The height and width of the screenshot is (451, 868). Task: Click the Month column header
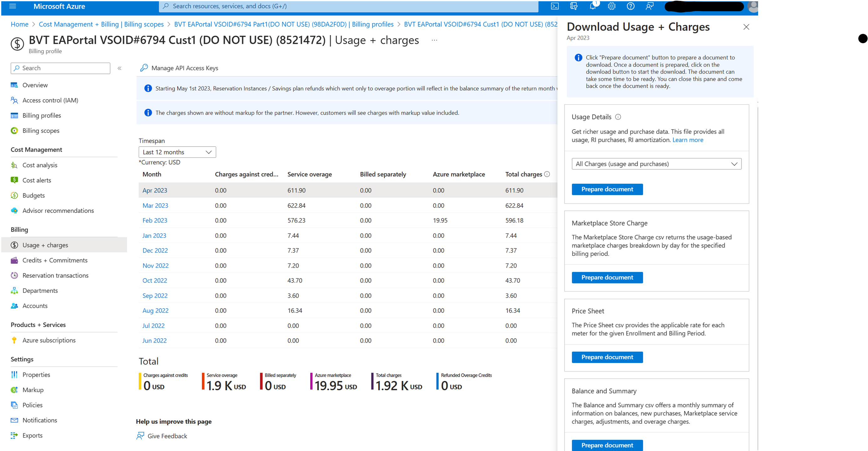152,174
